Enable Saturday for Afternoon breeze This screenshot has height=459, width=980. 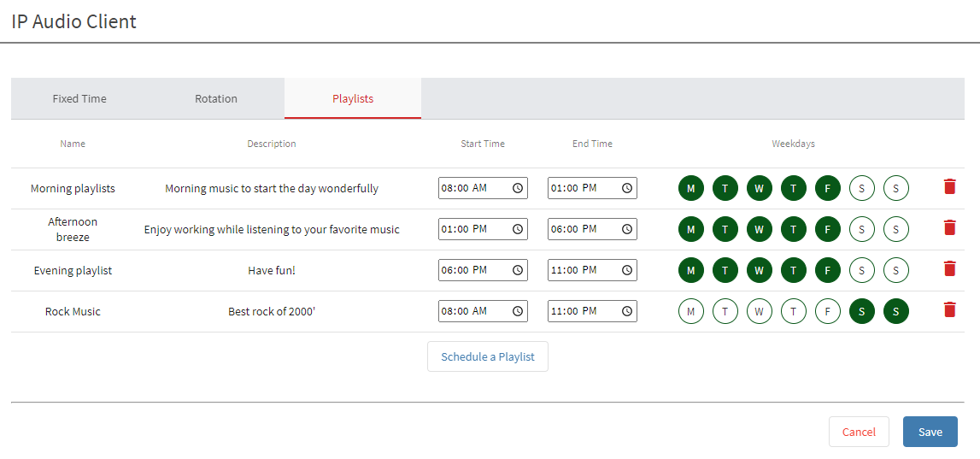pyautogui.click(x=862, y=229)
